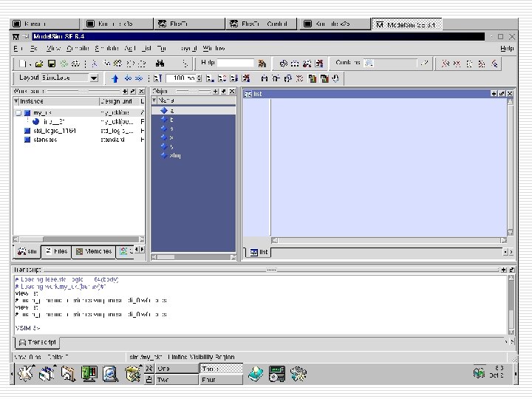
Task: Open the Layout Simulate dropdown arrow
Action: (94, 78)
